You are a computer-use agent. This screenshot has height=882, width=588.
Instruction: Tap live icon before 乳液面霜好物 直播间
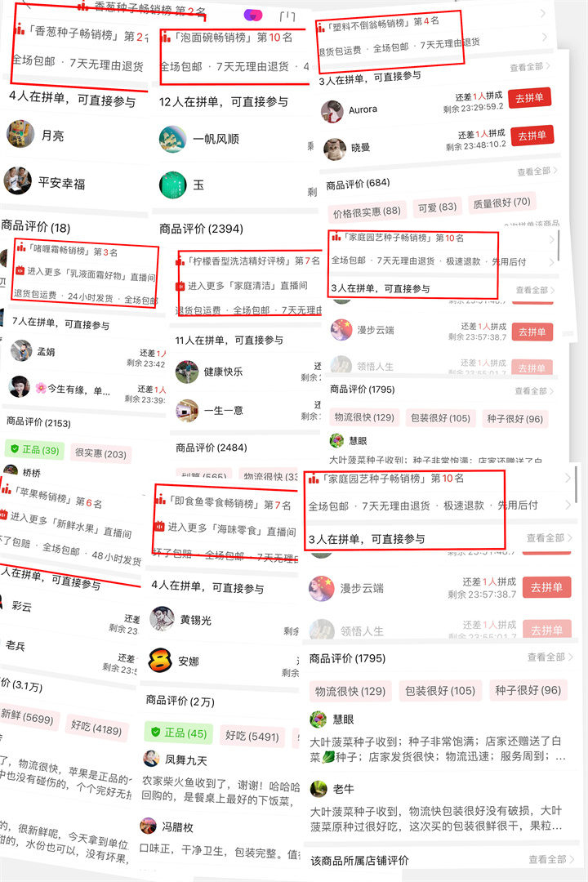pyautogui.click(x=20, y=270)
